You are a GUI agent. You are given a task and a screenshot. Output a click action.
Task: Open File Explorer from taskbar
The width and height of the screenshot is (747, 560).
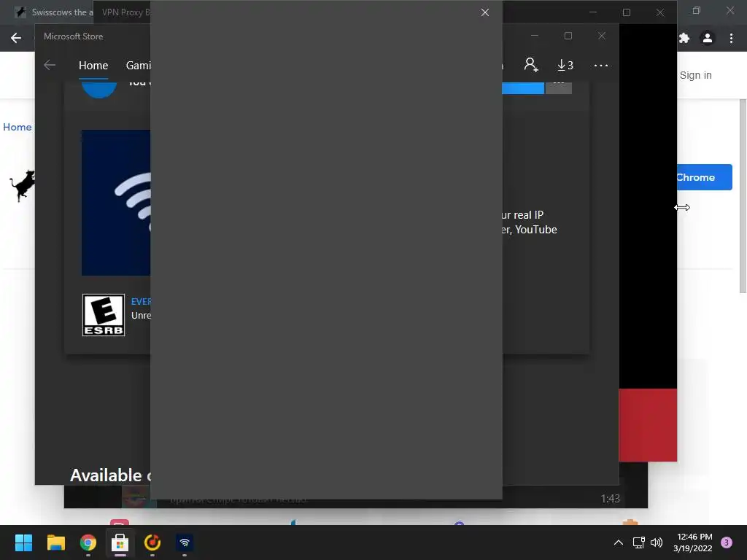[x=55, y=542]
